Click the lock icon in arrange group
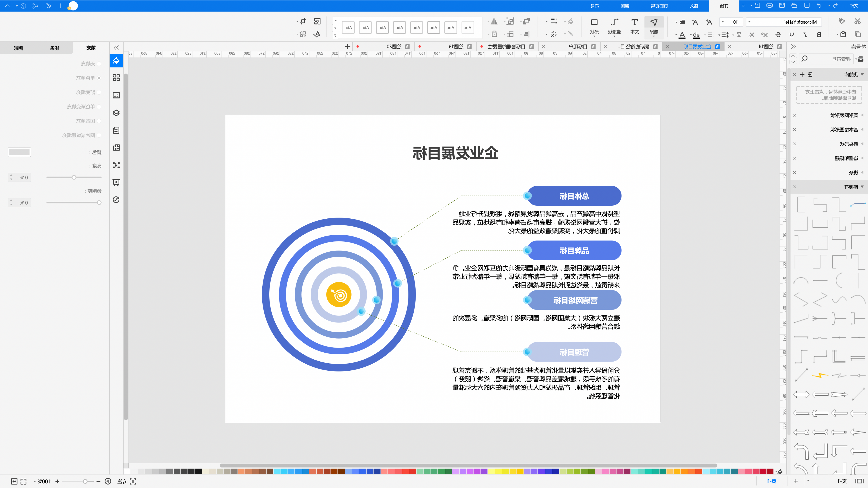 494,34
